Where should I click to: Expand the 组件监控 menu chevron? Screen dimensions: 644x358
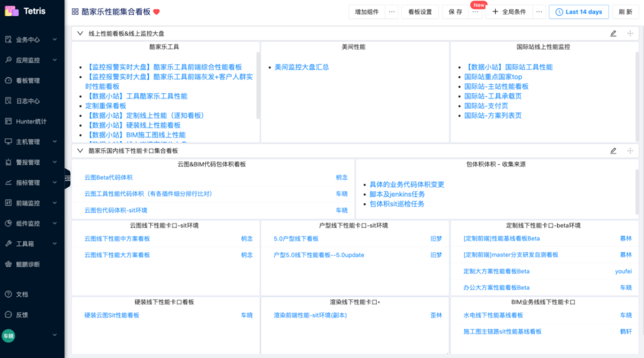pos(55,223)
